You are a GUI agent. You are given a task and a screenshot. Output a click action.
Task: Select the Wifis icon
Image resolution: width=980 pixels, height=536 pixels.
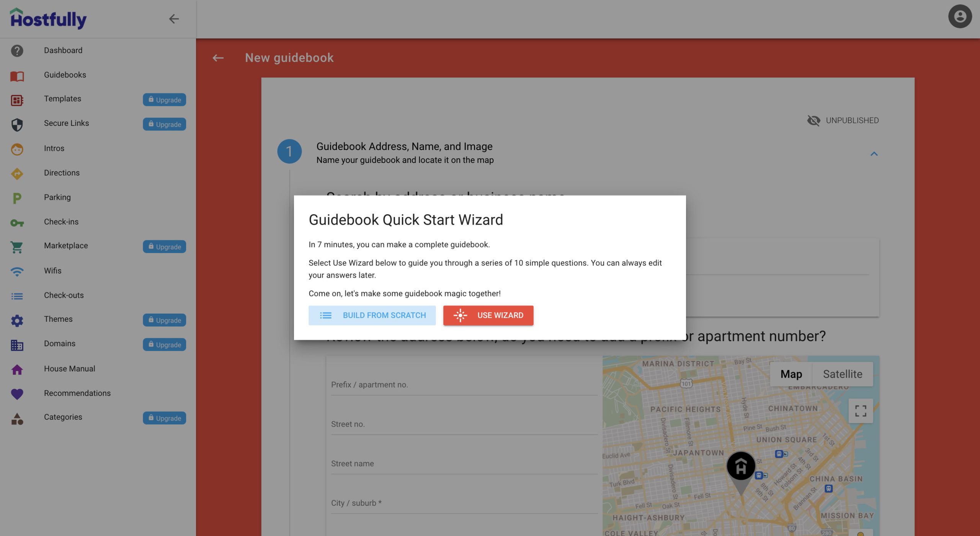coord(17,271)
